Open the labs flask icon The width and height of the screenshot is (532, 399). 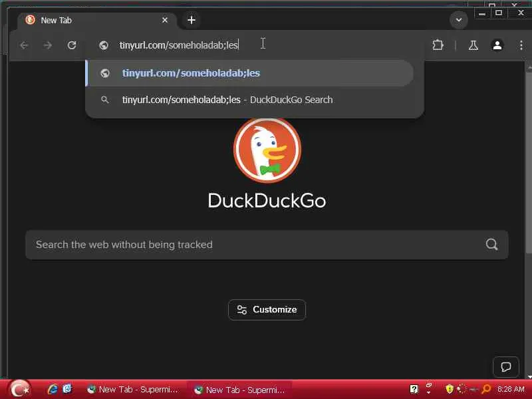[473, 45]
